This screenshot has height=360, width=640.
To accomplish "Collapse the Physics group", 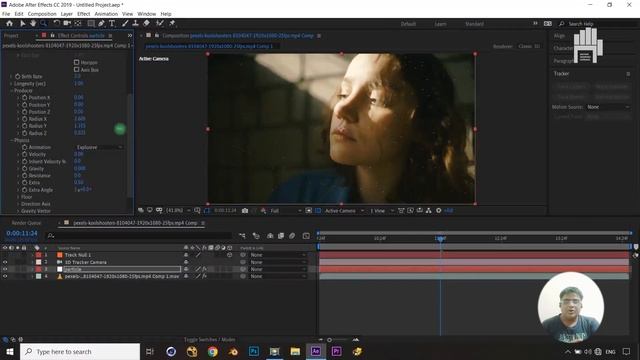I will tap(12, 140).
